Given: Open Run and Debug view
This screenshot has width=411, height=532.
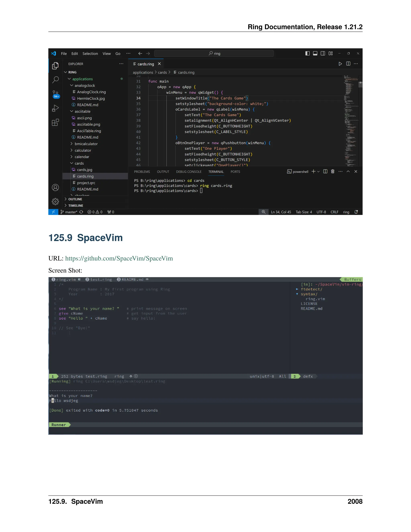Looking at the screenshot, I should click(x=56, y=108).
